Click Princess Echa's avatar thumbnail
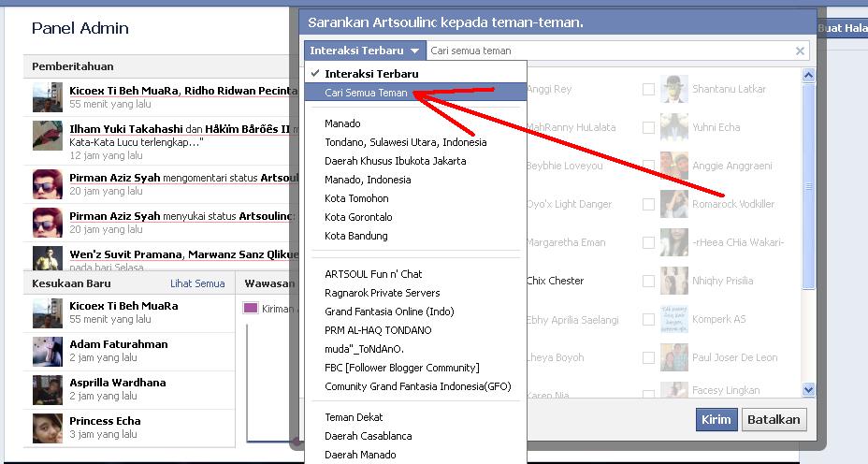This screenshot has height=464, width=868. [48, 428]
